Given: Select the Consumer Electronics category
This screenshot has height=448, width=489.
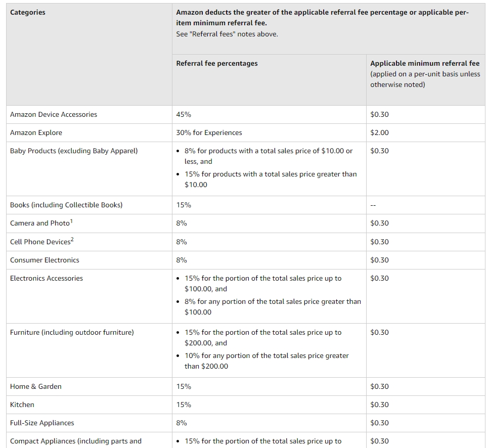Looking at the screenshot, I should 45,260.
